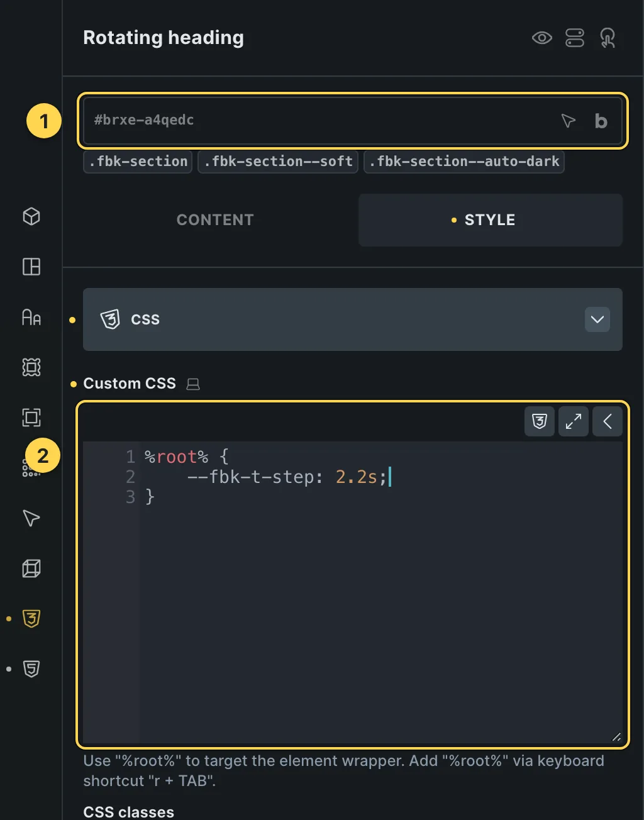Screen dimensions: 644x820
Task: Click CSS3 icon in code editor toolbar
Action: 540,421
